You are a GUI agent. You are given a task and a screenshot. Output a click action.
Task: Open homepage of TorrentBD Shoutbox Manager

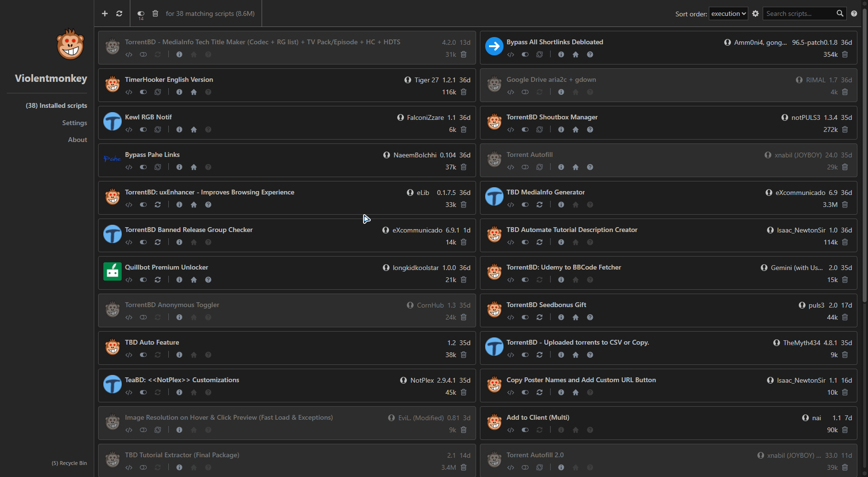tap(576, 129)
